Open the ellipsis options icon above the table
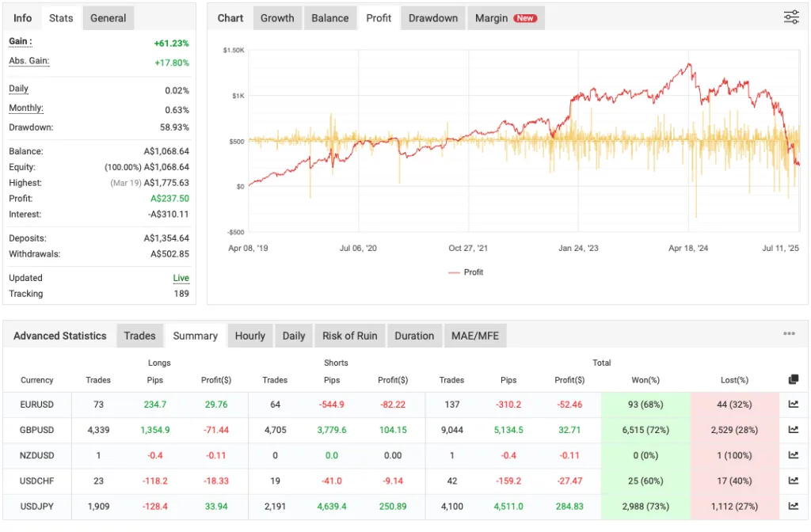Screen dimensions: 811x532 pyautogui.click(x=788, y=332)
